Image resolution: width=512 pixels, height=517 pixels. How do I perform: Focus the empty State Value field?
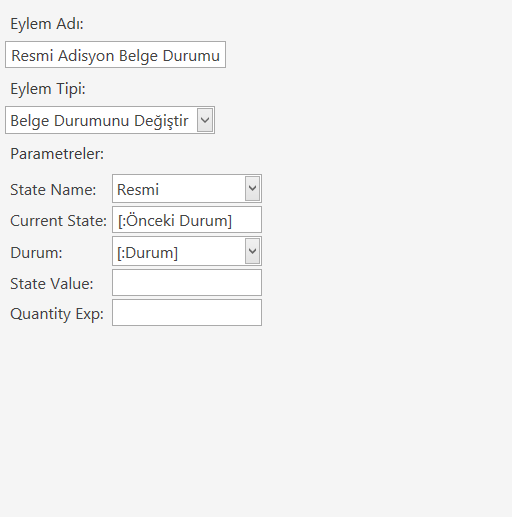(x=187, y=283)
